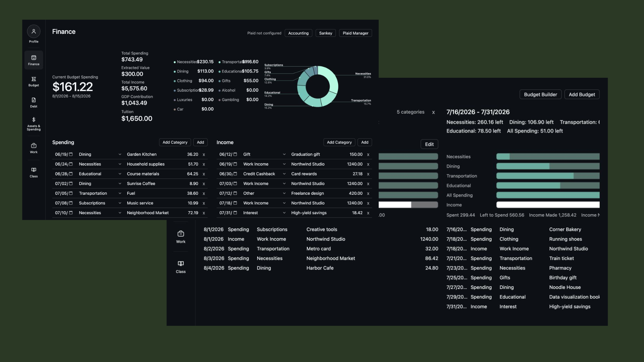Image resolution: width=644 pixels, height=362 pixels.
Task: Open calendar picker for 07/10 Neighborhood Market row
Action: [71, 213]
